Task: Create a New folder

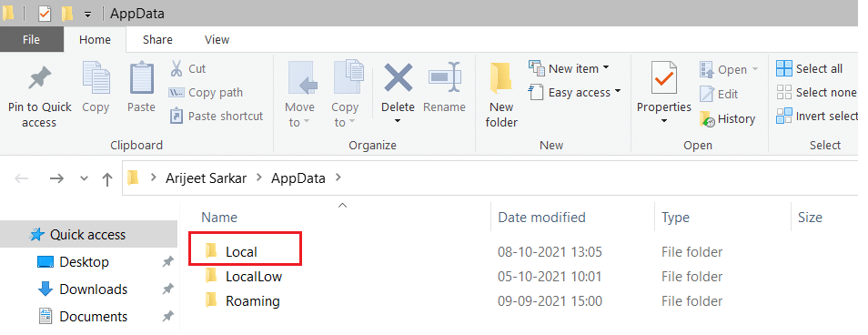Action: [x=501, y=96]
